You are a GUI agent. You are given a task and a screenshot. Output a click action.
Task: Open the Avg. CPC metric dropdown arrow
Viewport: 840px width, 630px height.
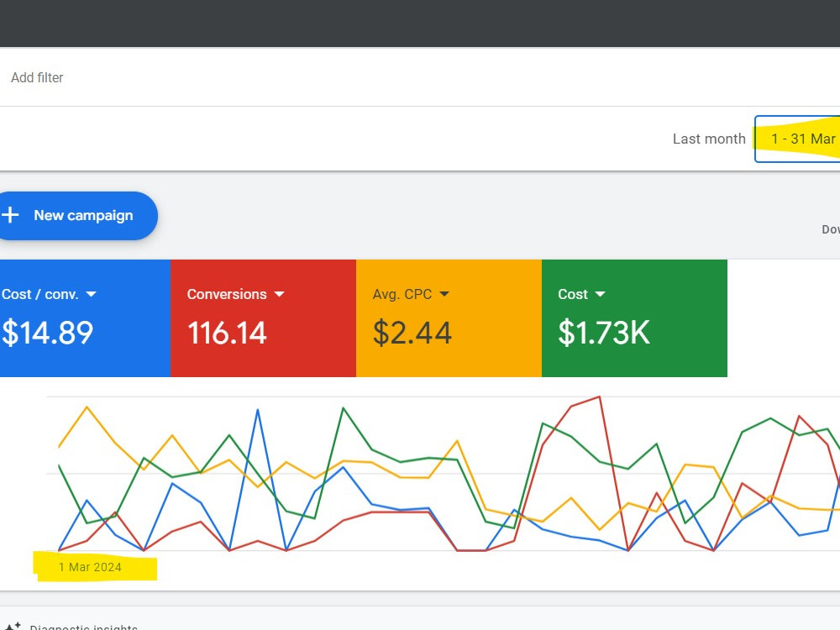tap(444, 294)
